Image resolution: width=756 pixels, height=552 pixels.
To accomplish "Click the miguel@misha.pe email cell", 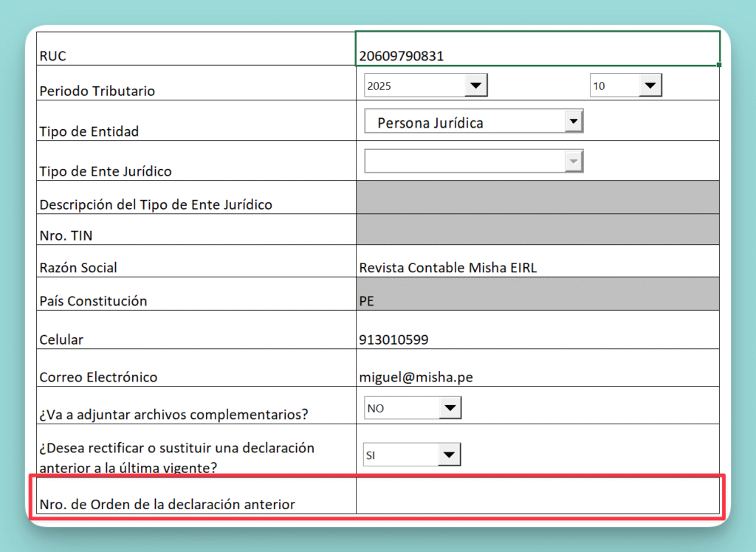I will tap(537, 368).
